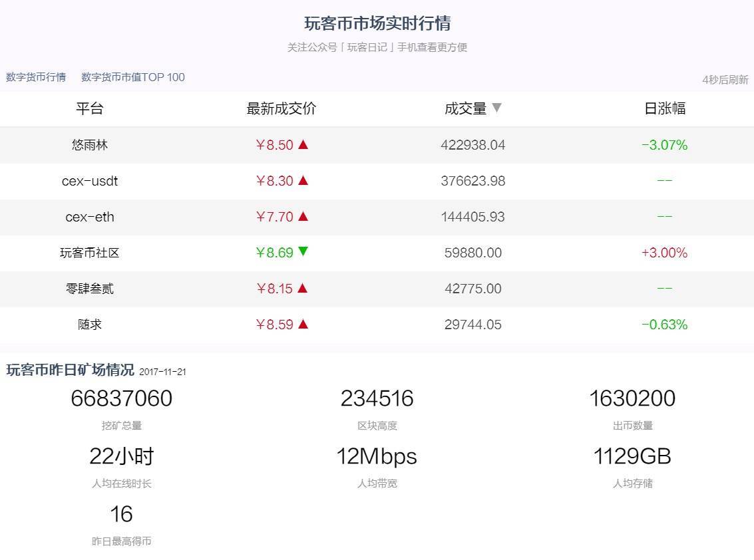The image size is (754, 560).
Task: Click the 昨日最高得币 value 16
Action: coord(121,514)
